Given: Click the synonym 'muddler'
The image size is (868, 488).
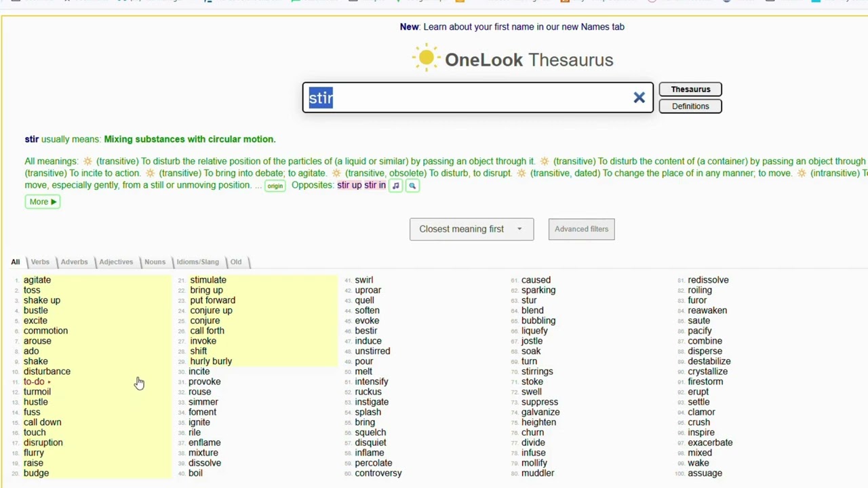Looking at the screenshot, I should pos(538,473).
